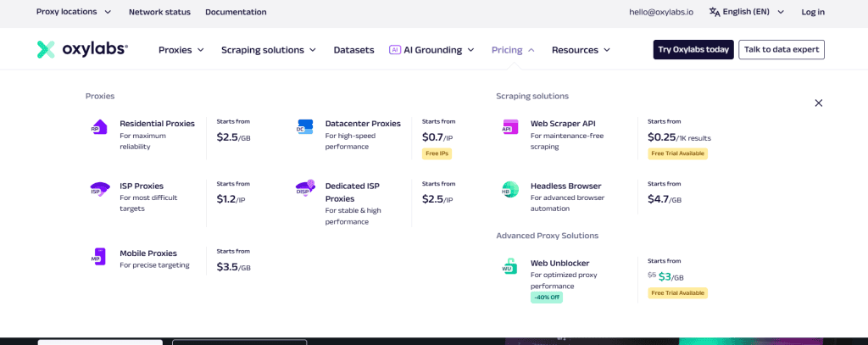Image resolution: width=868 pixels, height=345 pixels.
Task: Expand the Scraping solutions navigation menu
Action: point(269,50)
